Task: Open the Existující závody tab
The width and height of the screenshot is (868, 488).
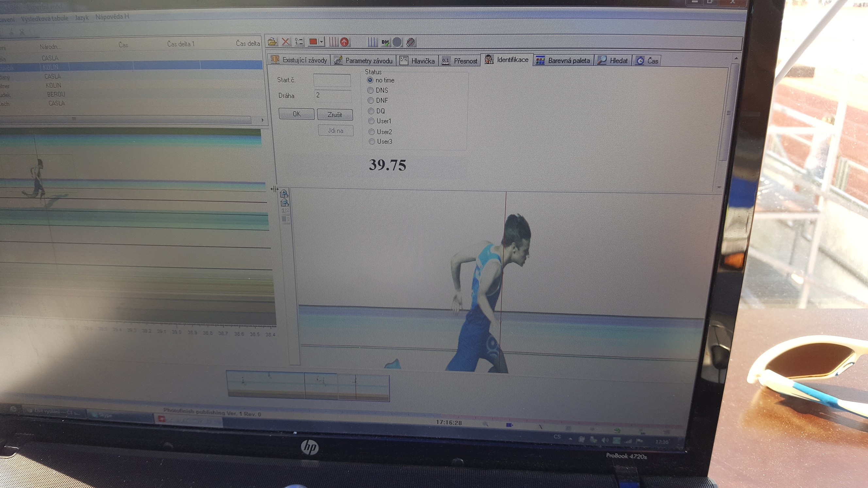Action: coord(299,60)
